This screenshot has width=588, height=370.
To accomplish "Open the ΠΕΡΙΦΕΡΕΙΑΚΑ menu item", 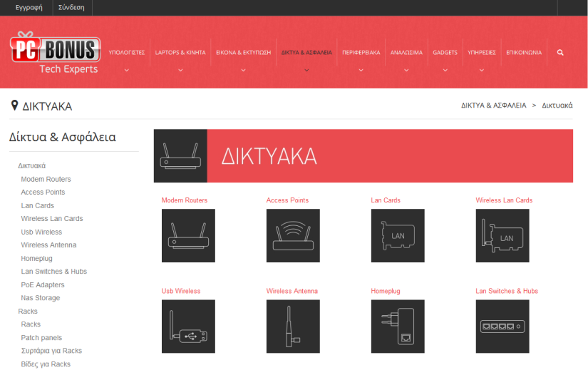I will tap(361, 53).
